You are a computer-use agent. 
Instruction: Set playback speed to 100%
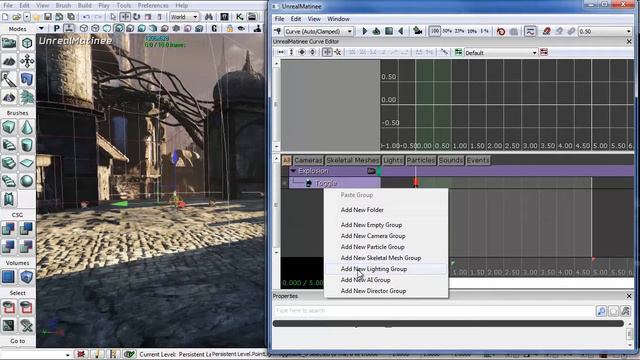(435, 31)
